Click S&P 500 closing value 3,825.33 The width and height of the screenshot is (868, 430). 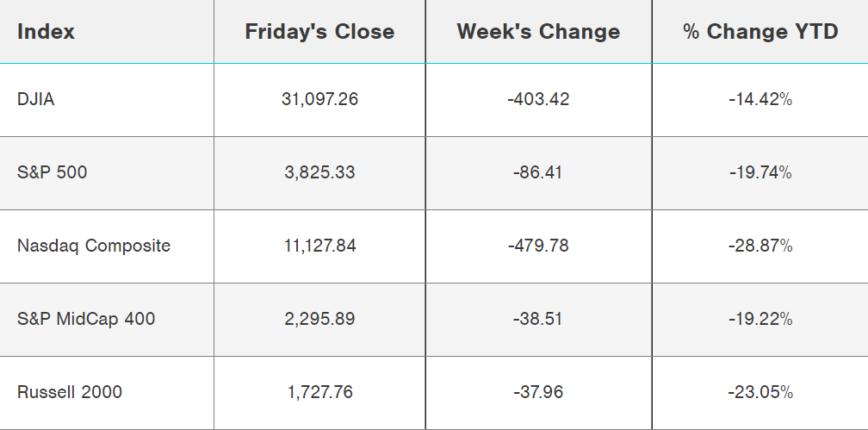point(319,172)
